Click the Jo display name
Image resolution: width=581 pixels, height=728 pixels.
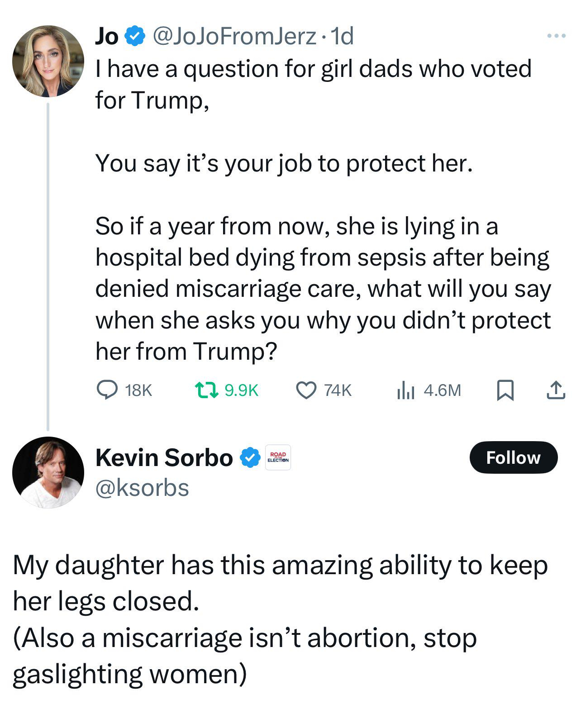click(107, 36)
